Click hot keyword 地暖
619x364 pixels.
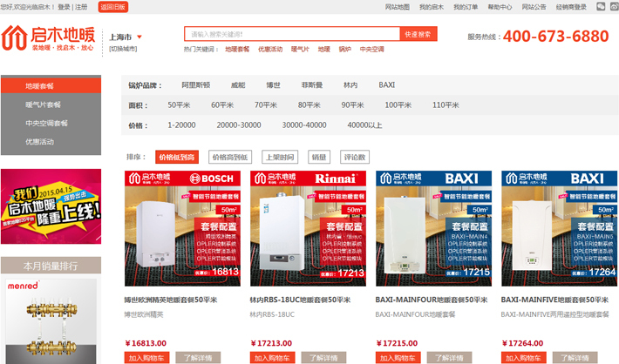(x=323, y=50)
